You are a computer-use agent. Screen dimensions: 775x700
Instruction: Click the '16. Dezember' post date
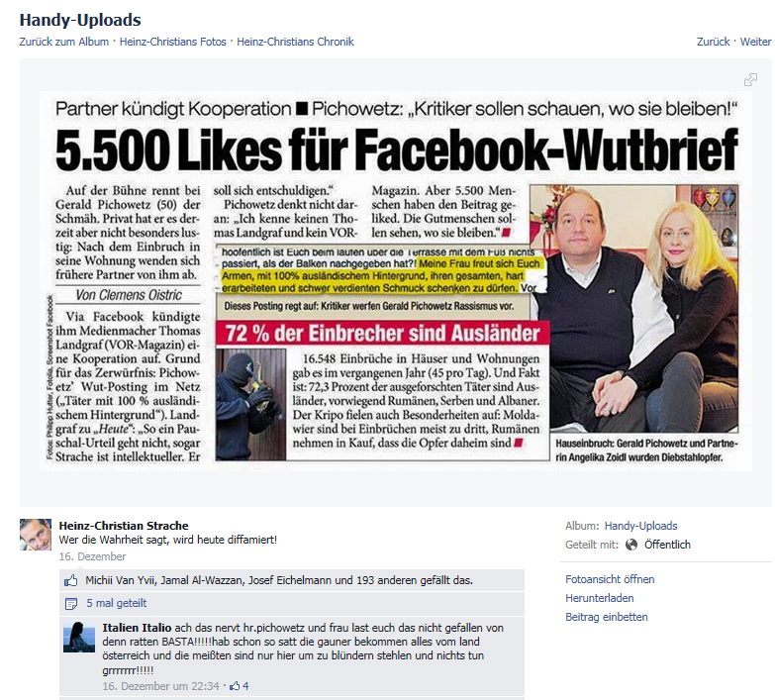pyautogui.click(x=92, y=556)
